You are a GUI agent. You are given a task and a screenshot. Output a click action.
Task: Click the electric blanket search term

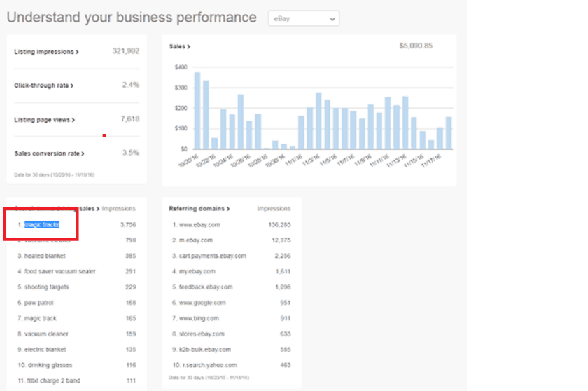coord(45,350)
